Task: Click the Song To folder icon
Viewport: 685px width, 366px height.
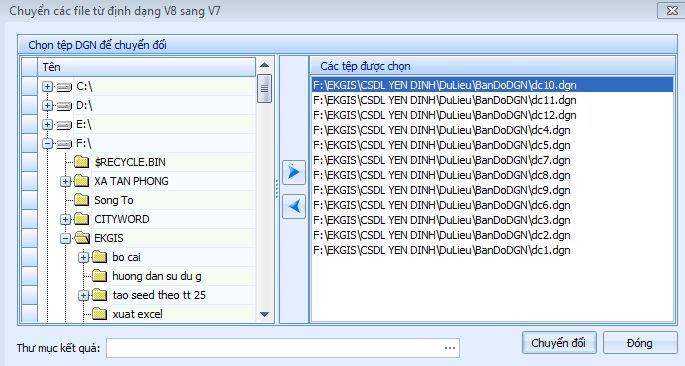Action: [82, 200]
